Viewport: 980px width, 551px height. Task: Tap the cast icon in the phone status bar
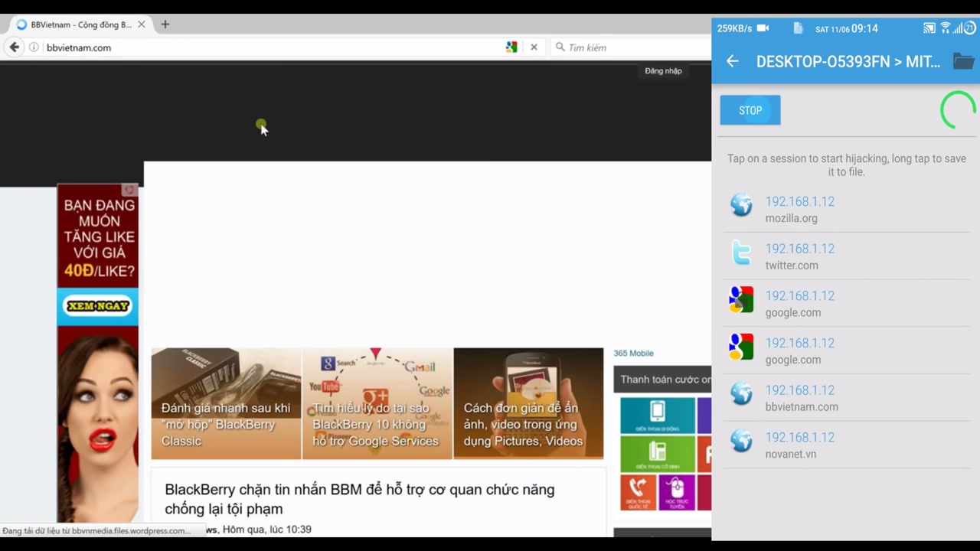tap(929, 28)
